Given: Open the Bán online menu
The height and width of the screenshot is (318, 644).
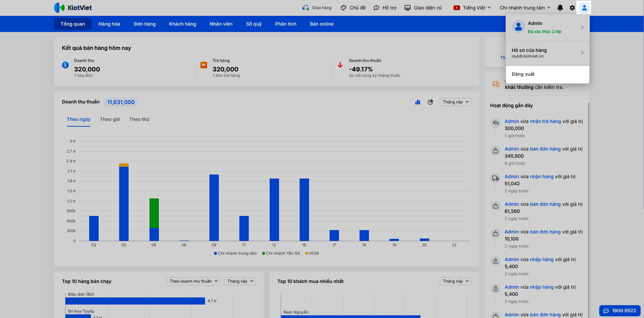Looking at the screenshot, I should (x=322, y=24).
